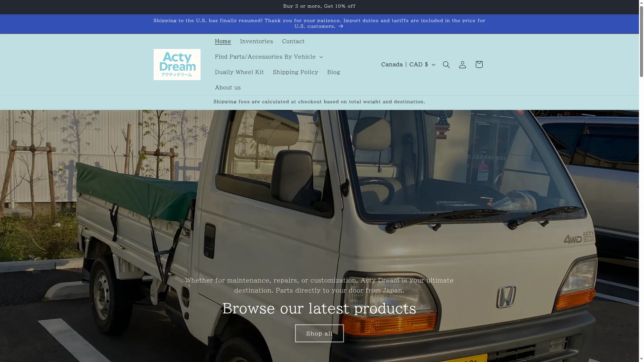Click the Acty Dream logo
Viewport: 644px width, 362px height.
[177, 65]
